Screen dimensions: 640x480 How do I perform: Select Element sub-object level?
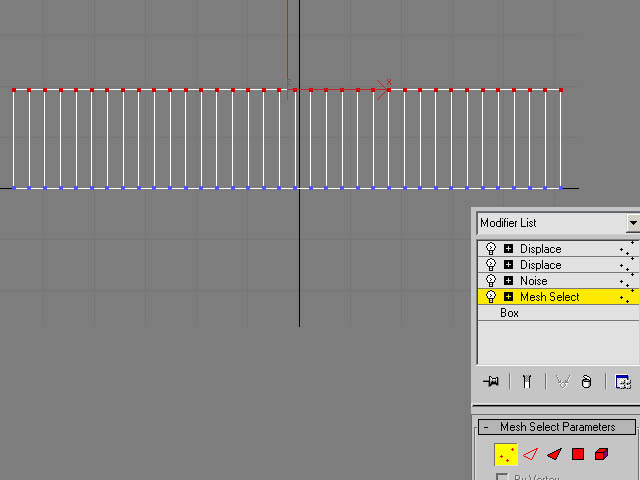(602, 454)
